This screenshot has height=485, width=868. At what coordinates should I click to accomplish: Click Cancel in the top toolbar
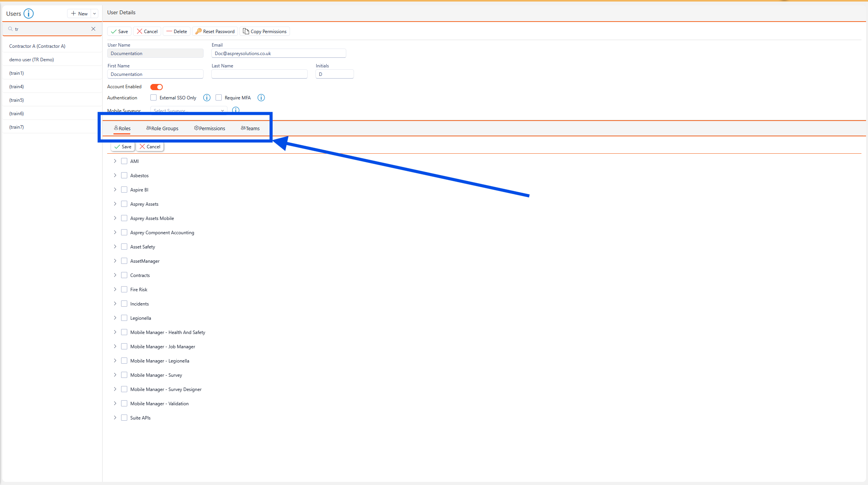pos(147,32)
